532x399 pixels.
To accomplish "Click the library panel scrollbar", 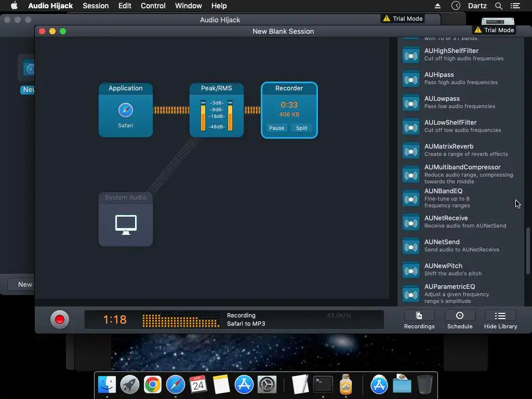I will pos(528,251).
